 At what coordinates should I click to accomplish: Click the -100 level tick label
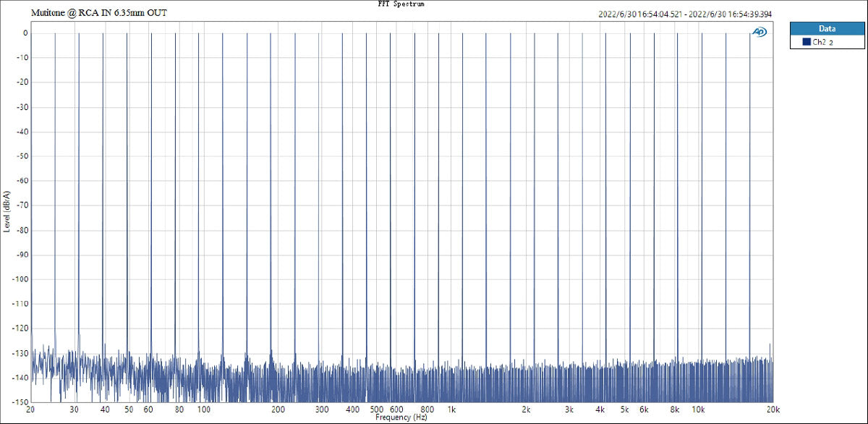[x=20, y=279]
